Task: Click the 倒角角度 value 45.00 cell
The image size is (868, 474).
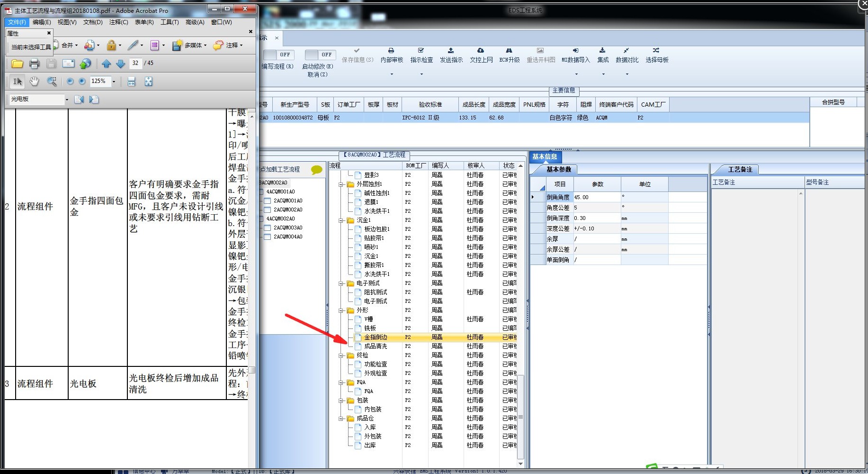Action: 597,197
